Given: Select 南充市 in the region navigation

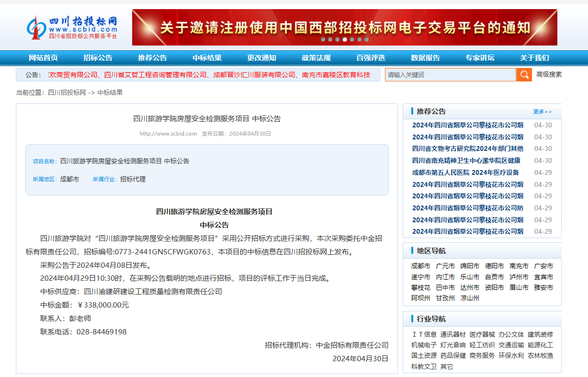Looking at the screenshot, I should click(519, 266).
